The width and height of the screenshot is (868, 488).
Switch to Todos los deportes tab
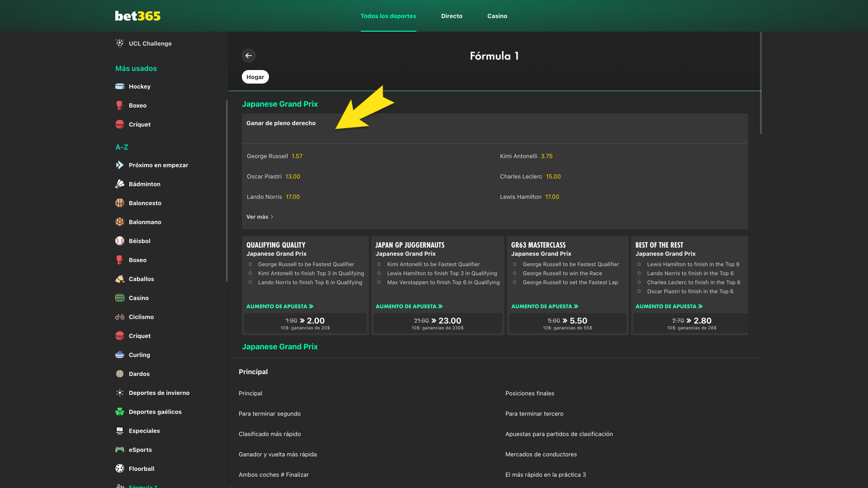click(x=388, y=16)
